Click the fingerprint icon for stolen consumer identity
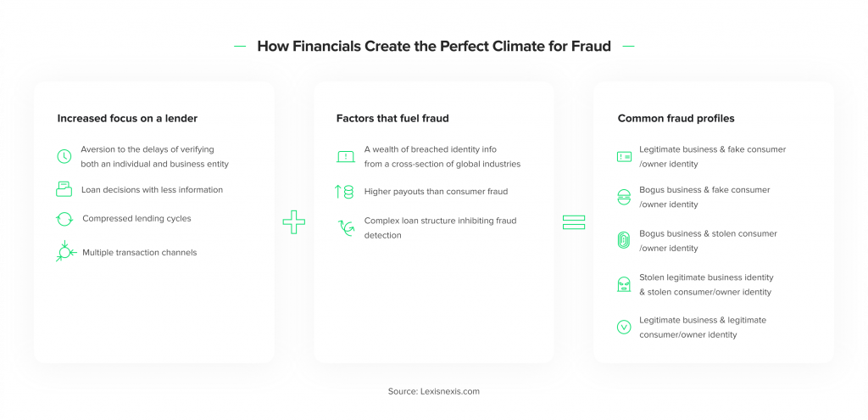Screen dimensions: 868x420 pos(624,240)
